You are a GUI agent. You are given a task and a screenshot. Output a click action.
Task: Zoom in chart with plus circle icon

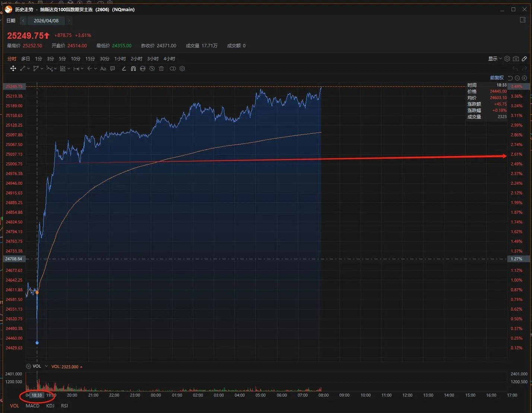tap(525, 78)
